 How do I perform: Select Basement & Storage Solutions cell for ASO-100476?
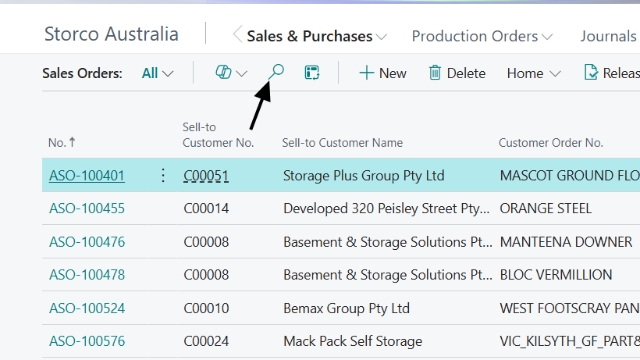388,242
